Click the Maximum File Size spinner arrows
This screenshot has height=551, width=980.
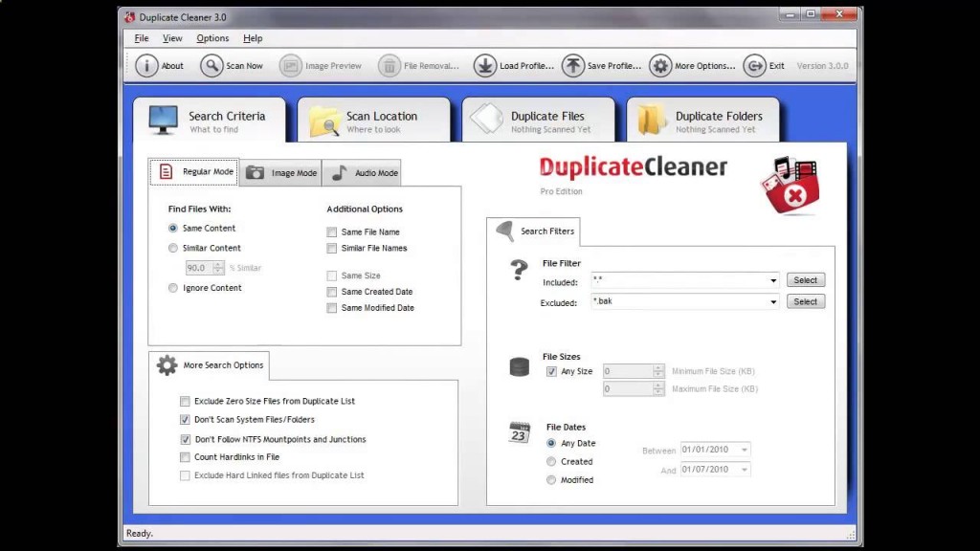[658, 388]
